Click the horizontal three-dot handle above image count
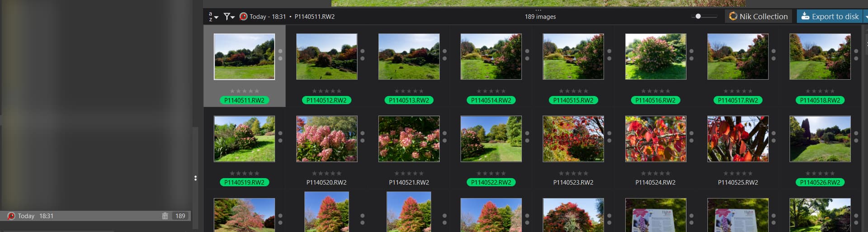Screen dimensions: 868x232 pyautogui.click(x=538, y=10)
